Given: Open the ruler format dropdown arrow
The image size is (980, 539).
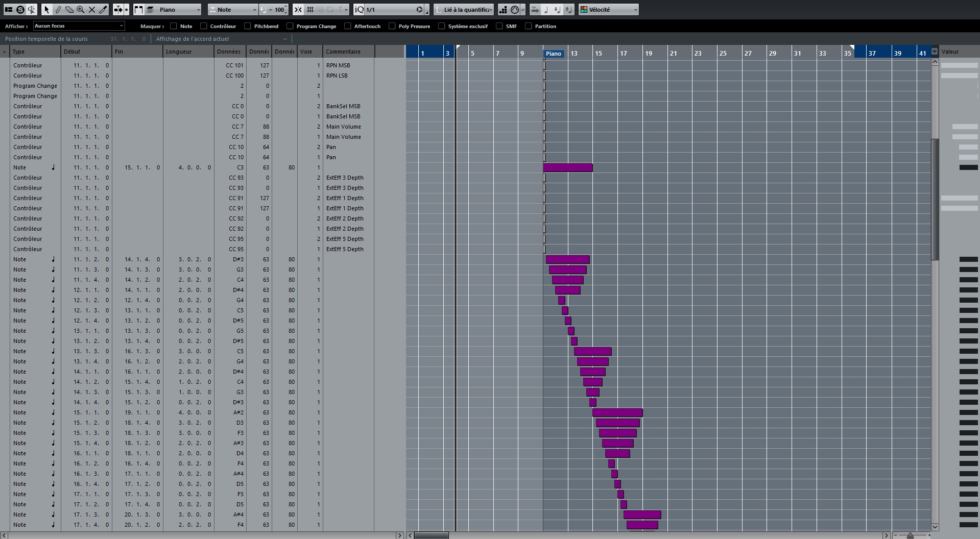Looking at the screenshot, I should tap(935, 52).
